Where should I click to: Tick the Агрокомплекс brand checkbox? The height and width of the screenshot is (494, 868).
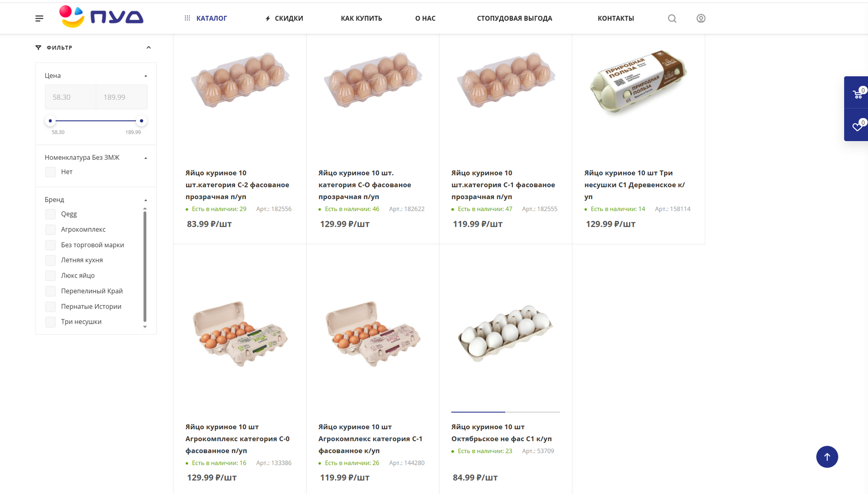click(x=50, y=230)
